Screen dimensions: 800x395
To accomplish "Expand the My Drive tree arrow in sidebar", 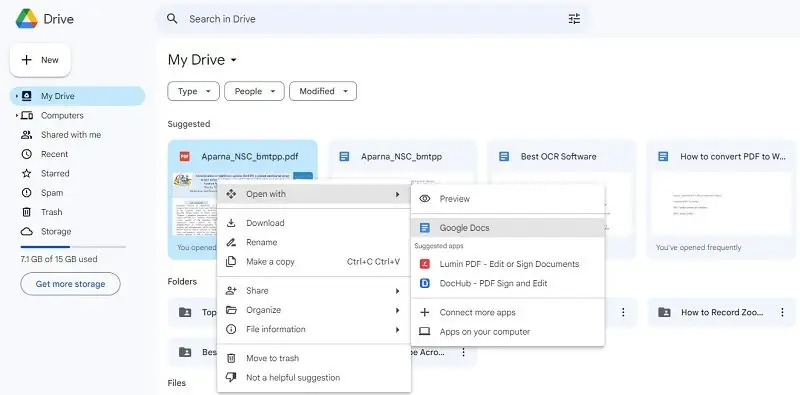I will (x=16, y=96).
